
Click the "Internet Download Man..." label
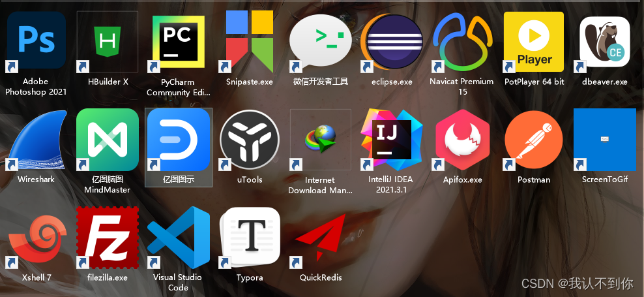[320, 185]
